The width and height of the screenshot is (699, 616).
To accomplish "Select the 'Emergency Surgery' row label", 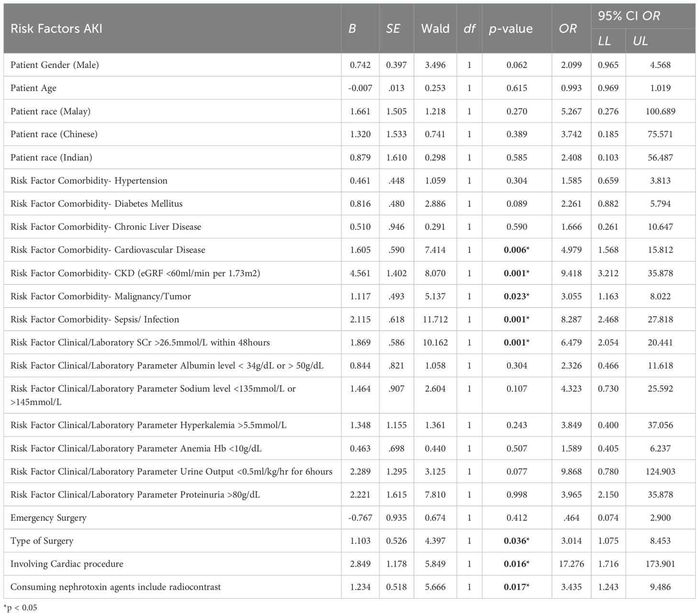I will 48,518.
